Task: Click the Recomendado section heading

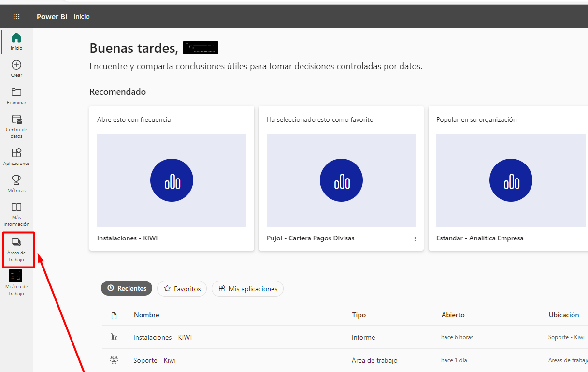Action: [117, 91]
